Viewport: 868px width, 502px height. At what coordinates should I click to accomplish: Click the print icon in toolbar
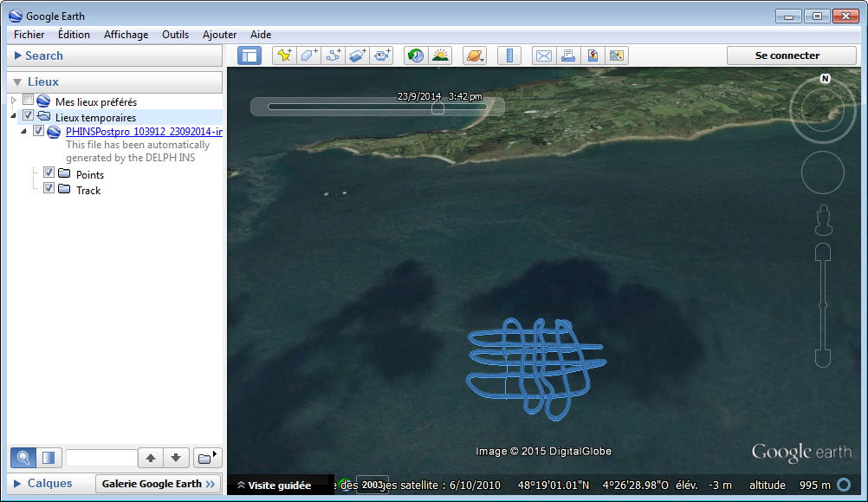pos(568,55)
